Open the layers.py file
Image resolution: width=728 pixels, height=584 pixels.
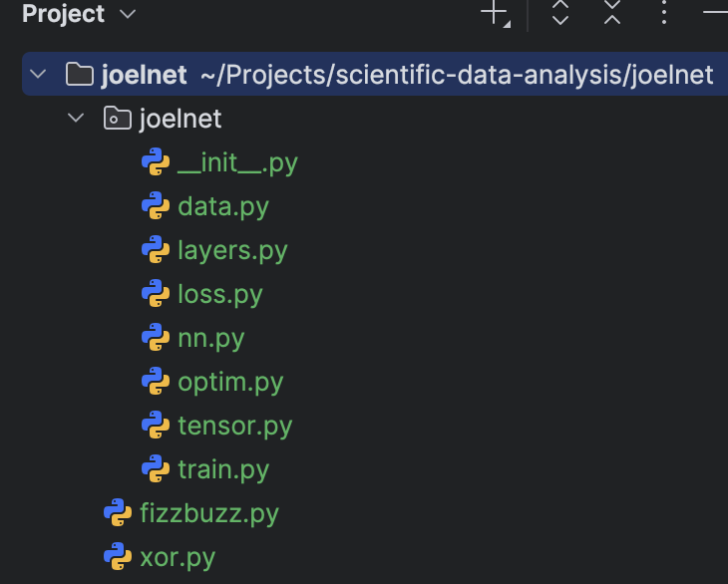[x=232, y=250]
